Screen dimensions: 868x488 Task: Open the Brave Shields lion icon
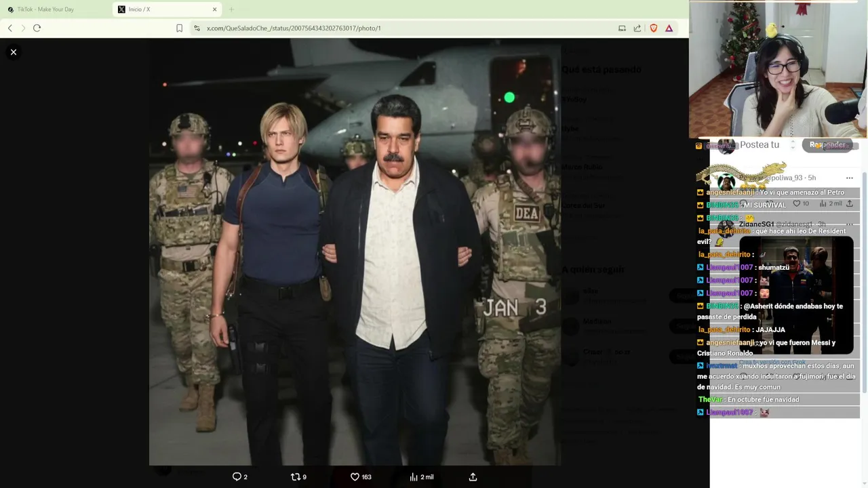pos(654,28)
